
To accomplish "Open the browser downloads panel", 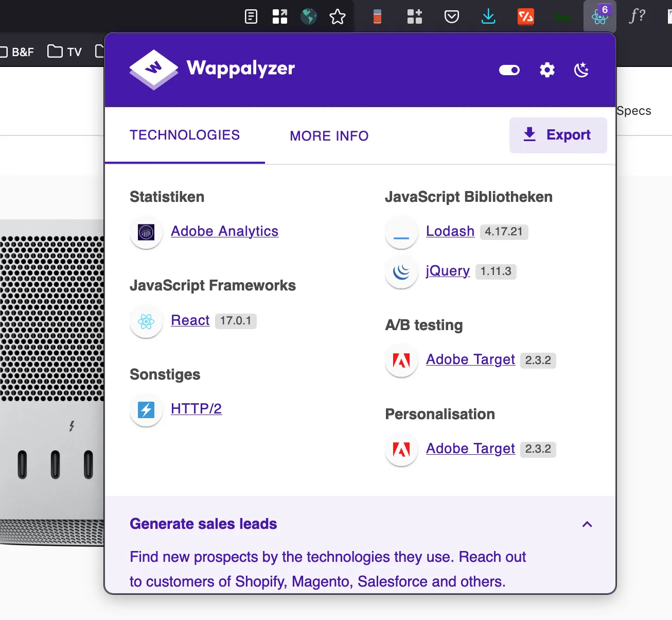I will click(x=488, y=16).
